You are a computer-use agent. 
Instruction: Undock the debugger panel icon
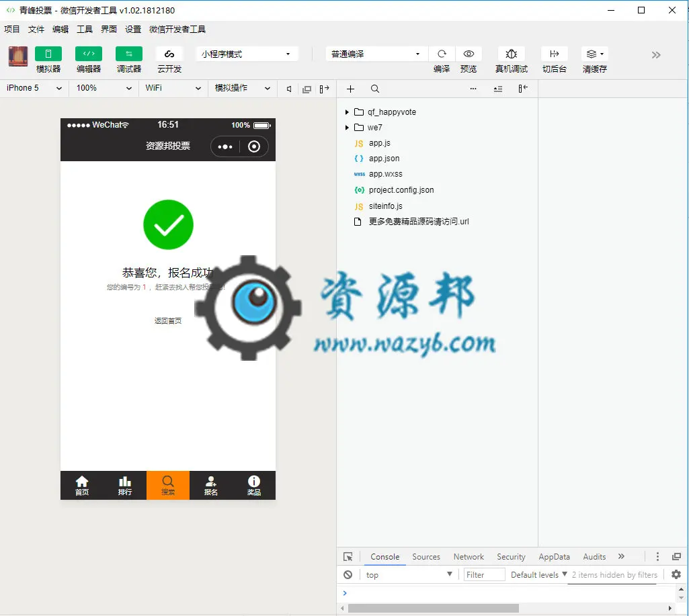pyautogui.click(x=676, y=557)
